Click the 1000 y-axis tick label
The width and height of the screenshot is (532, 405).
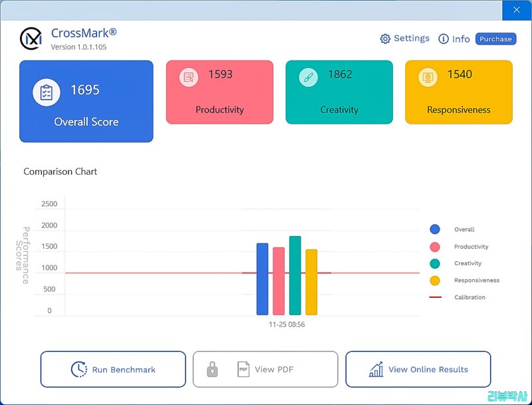pos(49,267)
